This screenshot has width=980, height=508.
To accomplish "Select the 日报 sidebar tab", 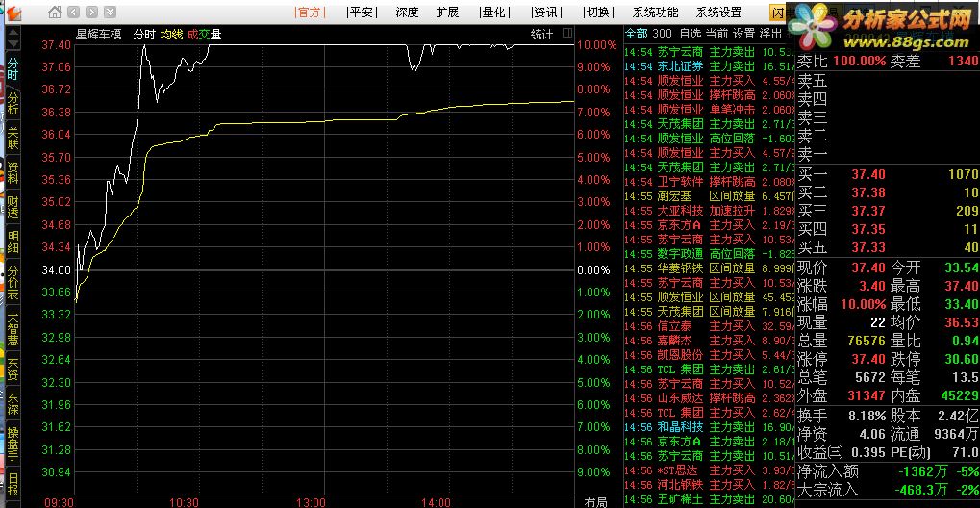I will pyautogui.click(x=13, y=484).
